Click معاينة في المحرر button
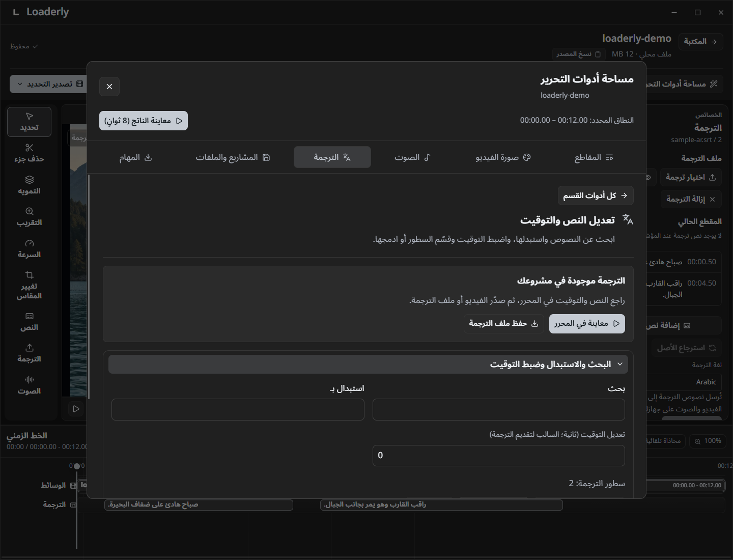733x560 pixels. [x=587, y=324]
